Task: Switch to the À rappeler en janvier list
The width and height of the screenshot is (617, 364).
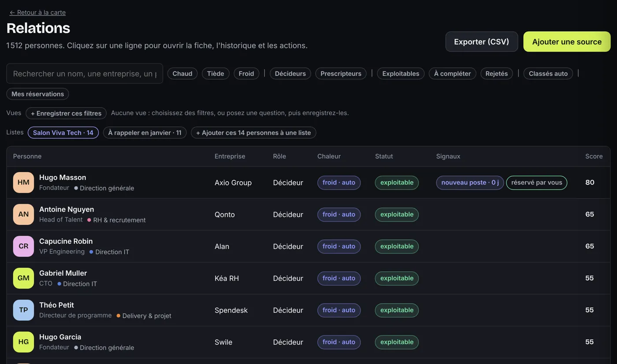Action: [145, 133]
